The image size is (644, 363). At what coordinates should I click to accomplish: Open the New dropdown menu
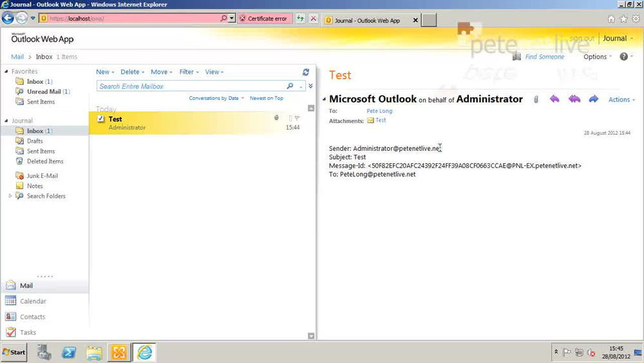click(105, 72)
